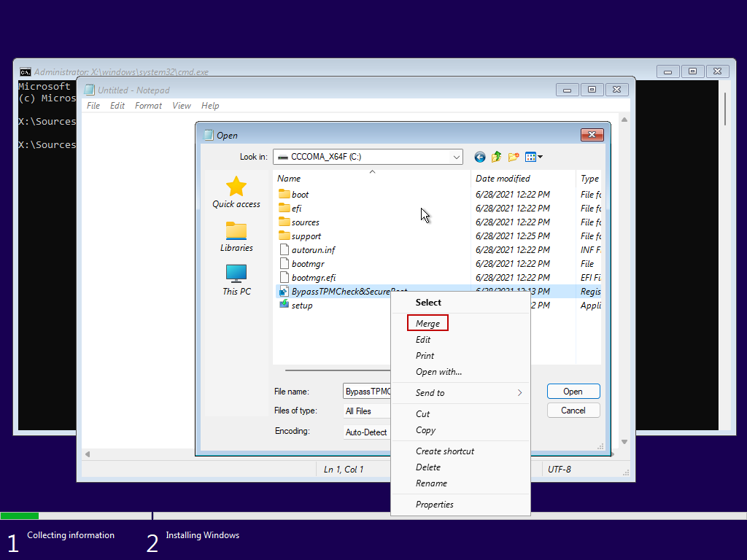Image resolution: width=747 pixels, height=560 pixels.
Task: Maximize the Notepad window
Action: coord(592,90)
